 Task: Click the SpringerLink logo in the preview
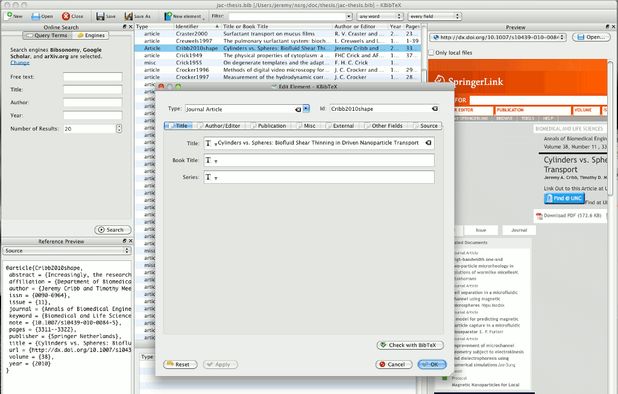[469, 82]
